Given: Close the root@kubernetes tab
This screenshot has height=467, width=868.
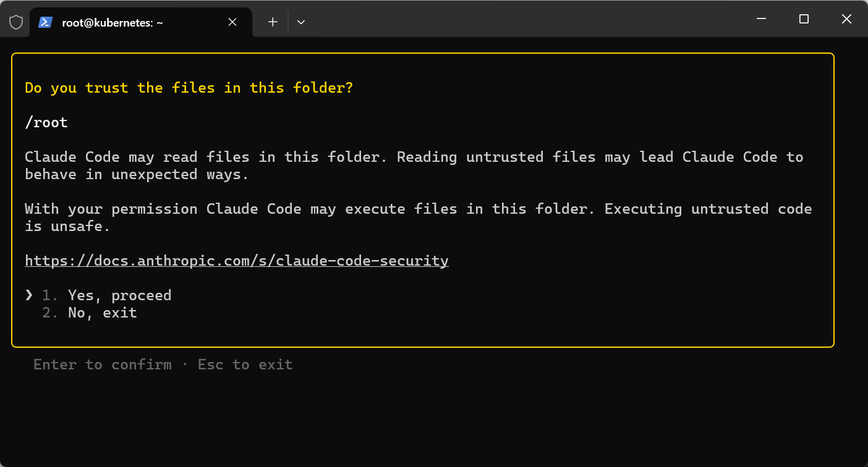Looking at the screenshot, I should click(232, 22).
